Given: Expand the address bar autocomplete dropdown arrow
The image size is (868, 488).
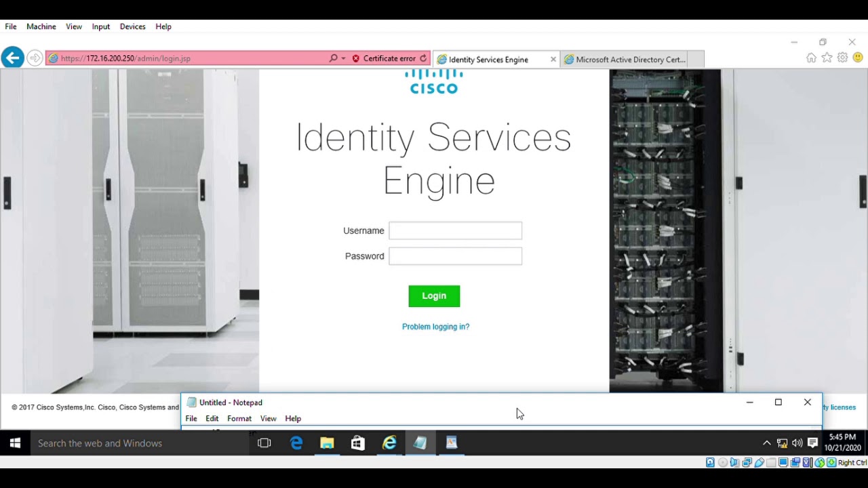Looking at the screenshot, I should pyautogui.click(x=343, y=58).
